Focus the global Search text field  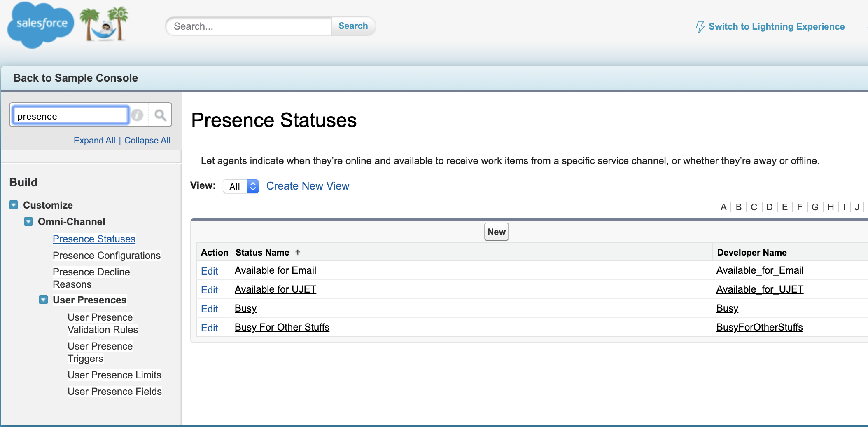point(249,26)
